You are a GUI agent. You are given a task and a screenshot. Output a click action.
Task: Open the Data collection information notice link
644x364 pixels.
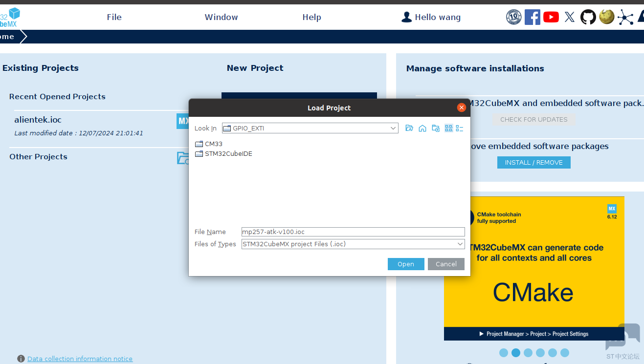(80, 359)
